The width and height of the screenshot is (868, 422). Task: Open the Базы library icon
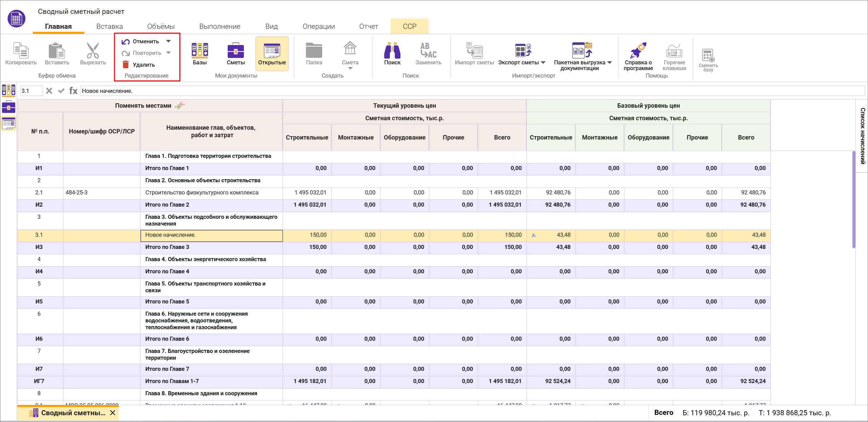pos(200,51)
